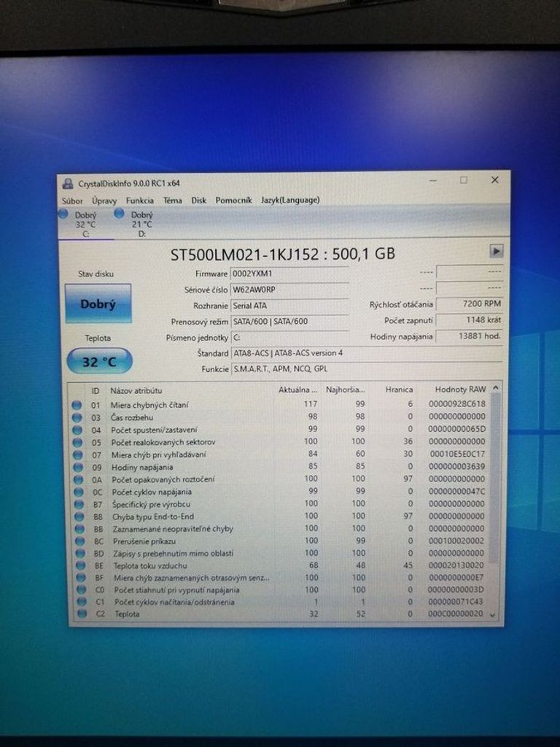The image size is (560, 747).
Task: Click the drive letter field C:
Action: coord(289,337)
